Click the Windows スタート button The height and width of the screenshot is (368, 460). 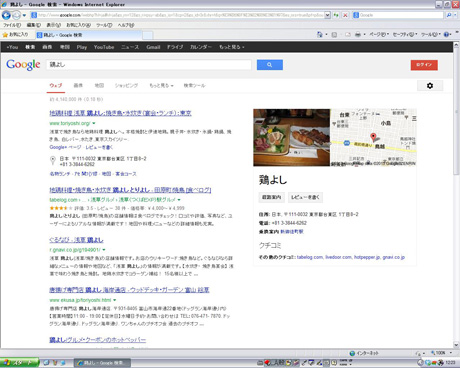click(19, 362)
